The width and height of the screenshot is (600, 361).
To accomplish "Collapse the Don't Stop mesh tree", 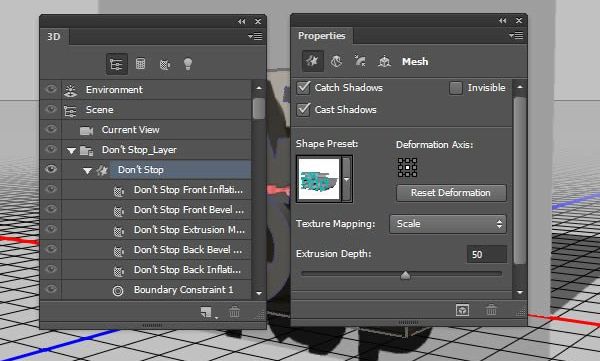I will click(x=87, y=171).
